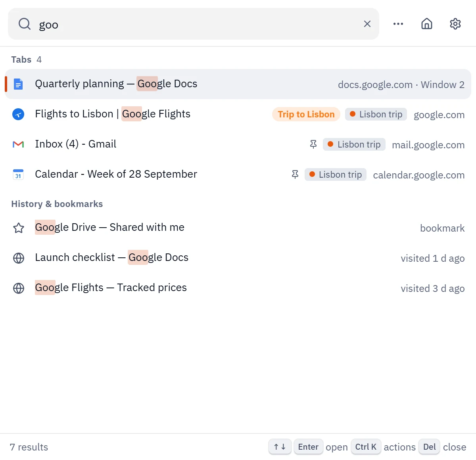Click the globe icon beside Launch checklist
The width and height of the screenshot is (476, 460).
(19, 258)
